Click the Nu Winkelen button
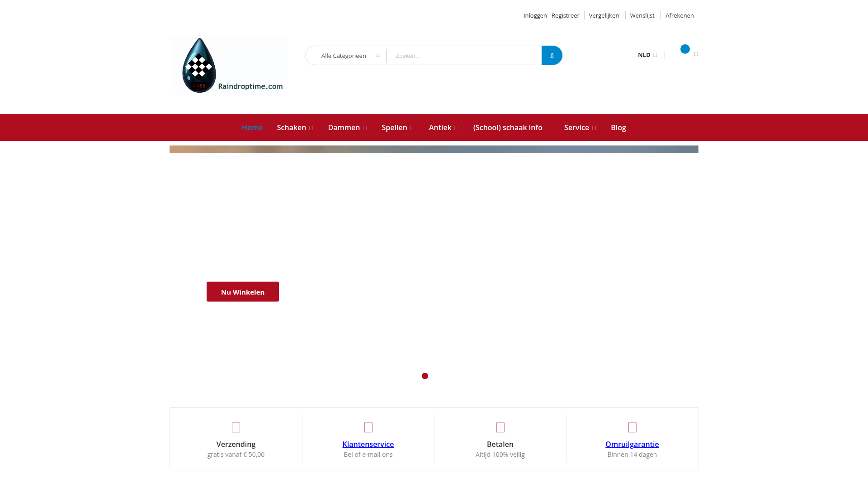This screenshot has height=488, width=868. tap(243, 292)
